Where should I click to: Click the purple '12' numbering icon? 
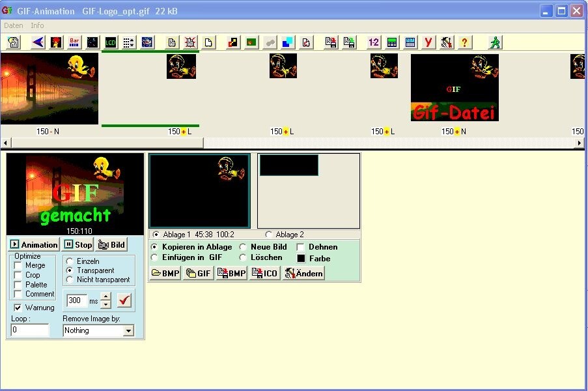(374, 42)
